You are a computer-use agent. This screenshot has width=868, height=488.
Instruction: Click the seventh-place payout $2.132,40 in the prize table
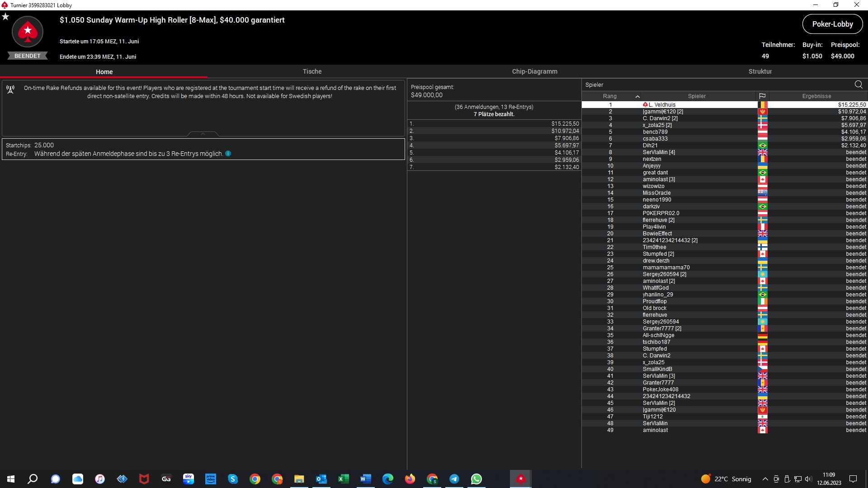click(566, 167)
